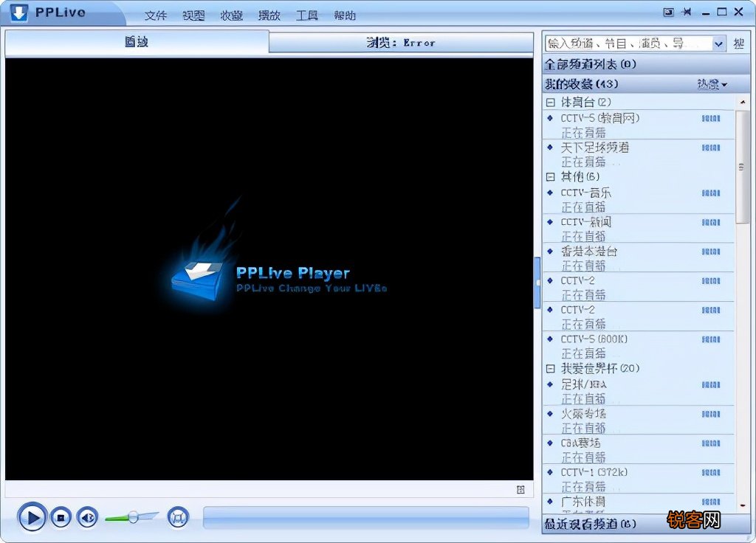756x543 pixels.
Task: Toggle fullscreen with the round expand button
Action: coord(178,517)
